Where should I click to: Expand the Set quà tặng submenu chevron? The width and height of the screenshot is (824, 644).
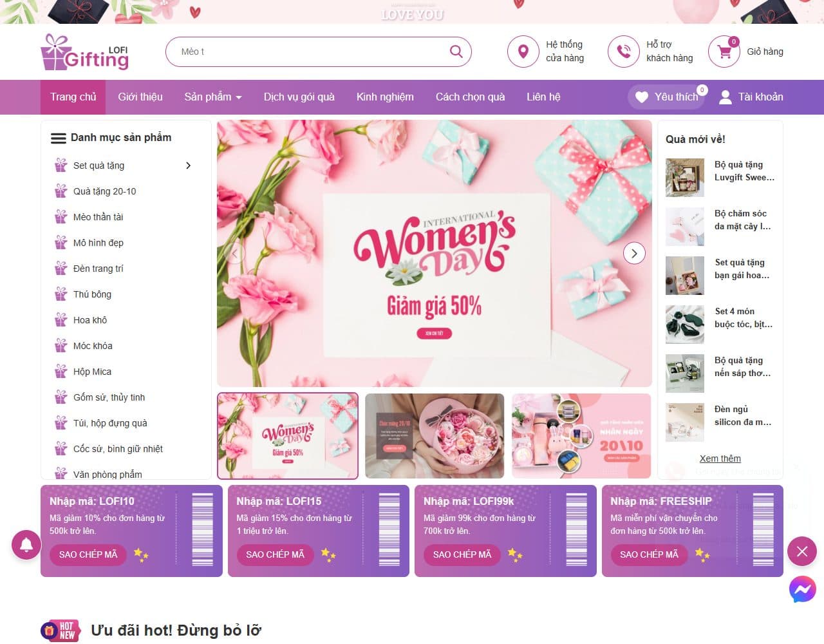pos(188,166)
